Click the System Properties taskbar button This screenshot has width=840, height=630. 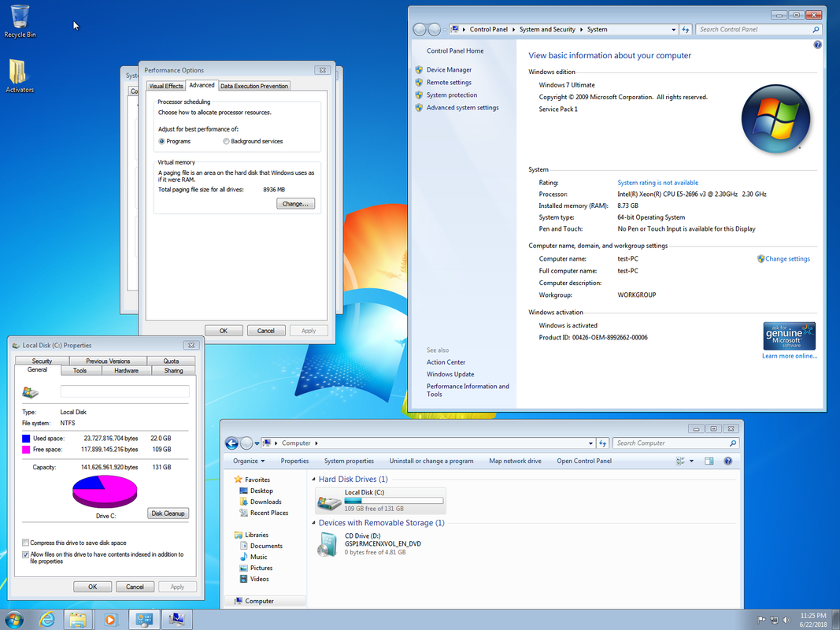coord(177,620)
